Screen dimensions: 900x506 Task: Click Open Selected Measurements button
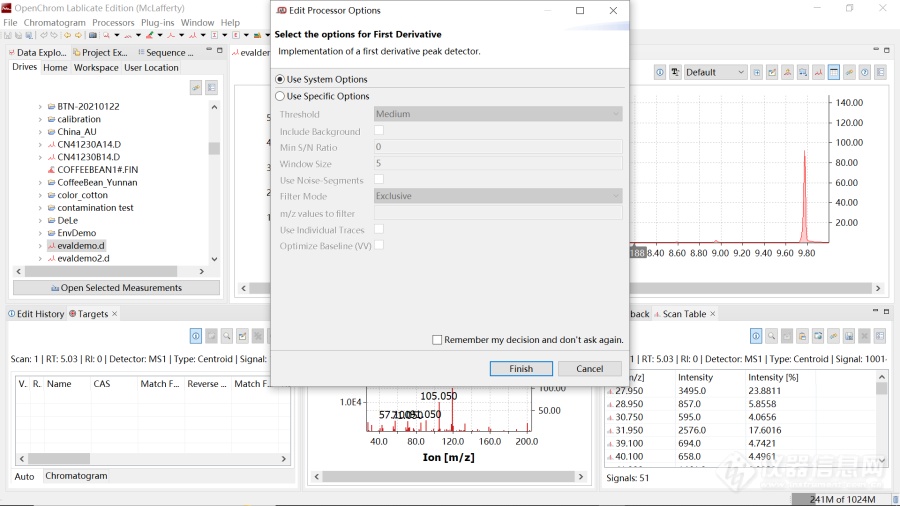115,288
